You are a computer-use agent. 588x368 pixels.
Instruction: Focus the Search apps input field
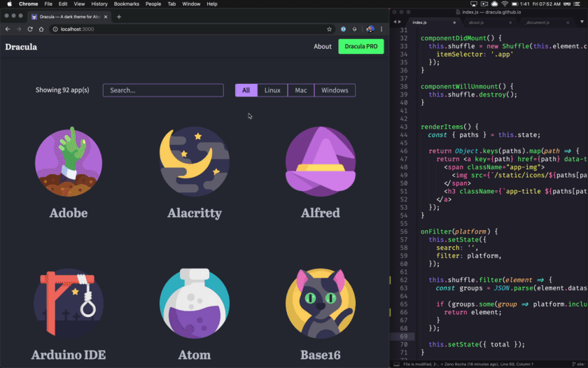click(x=163, y=90)
